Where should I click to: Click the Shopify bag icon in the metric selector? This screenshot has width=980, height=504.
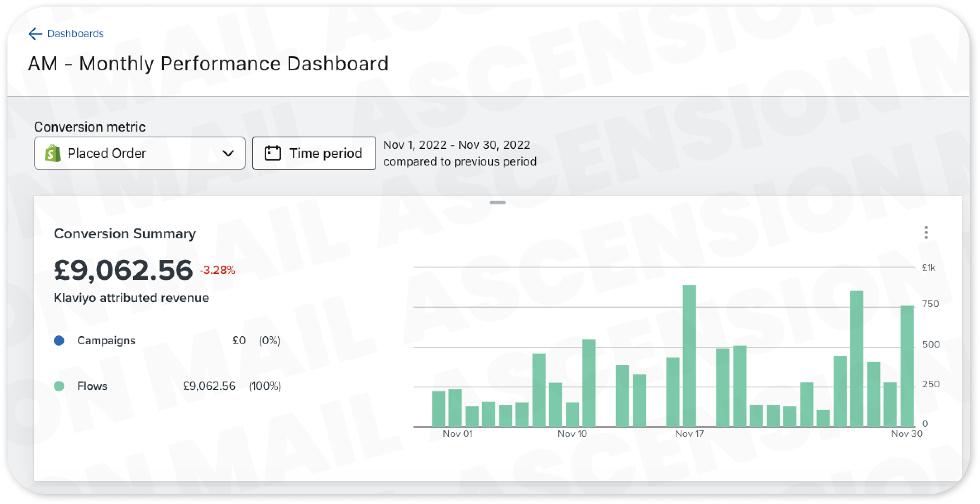pyautogui.click(x=53, y=153)
